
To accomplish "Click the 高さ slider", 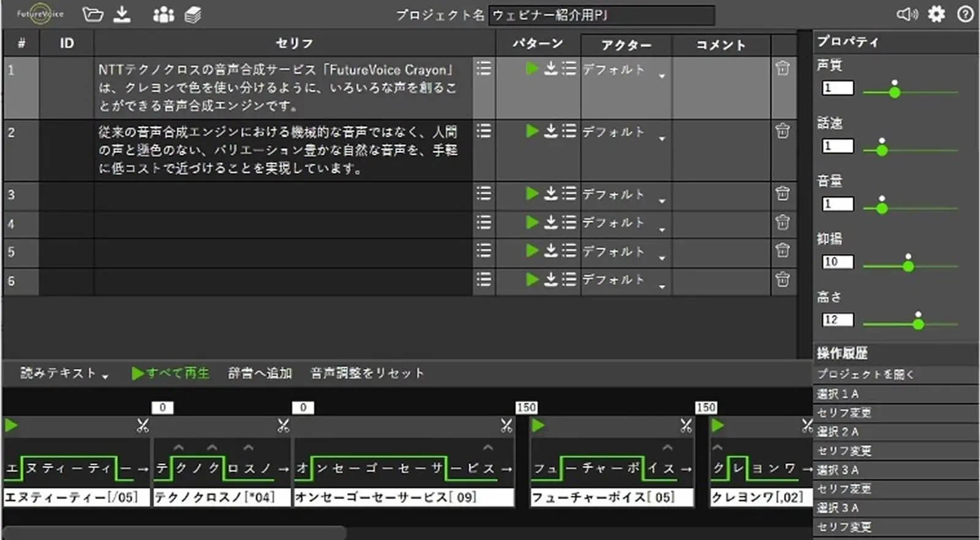I will [x=910, y=324].
